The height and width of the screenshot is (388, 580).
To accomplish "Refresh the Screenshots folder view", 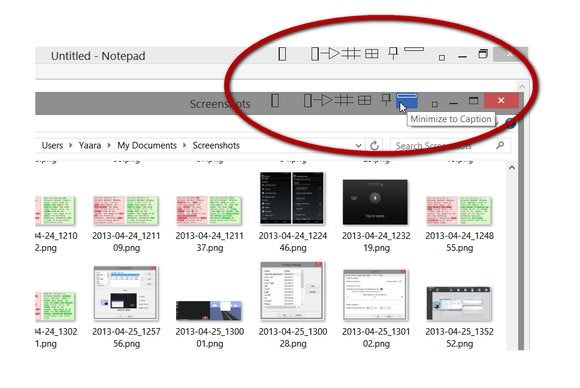I will [374, 145].
